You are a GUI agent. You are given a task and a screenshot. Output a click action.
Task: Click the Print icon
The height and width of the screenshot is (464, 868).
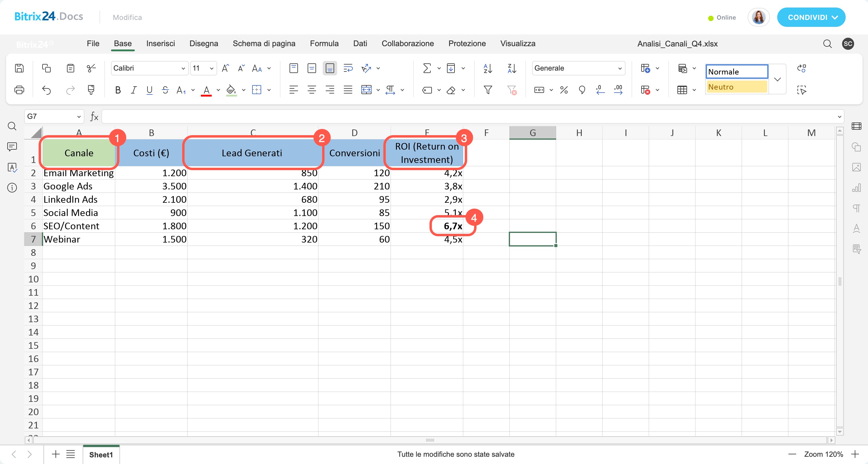pyautogui.click(x=19, y=90)
